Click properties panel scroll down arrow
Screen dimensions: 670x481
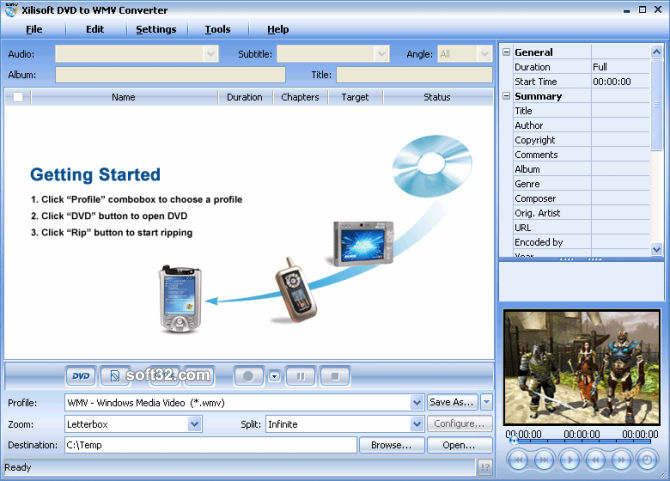pos(657,249)
